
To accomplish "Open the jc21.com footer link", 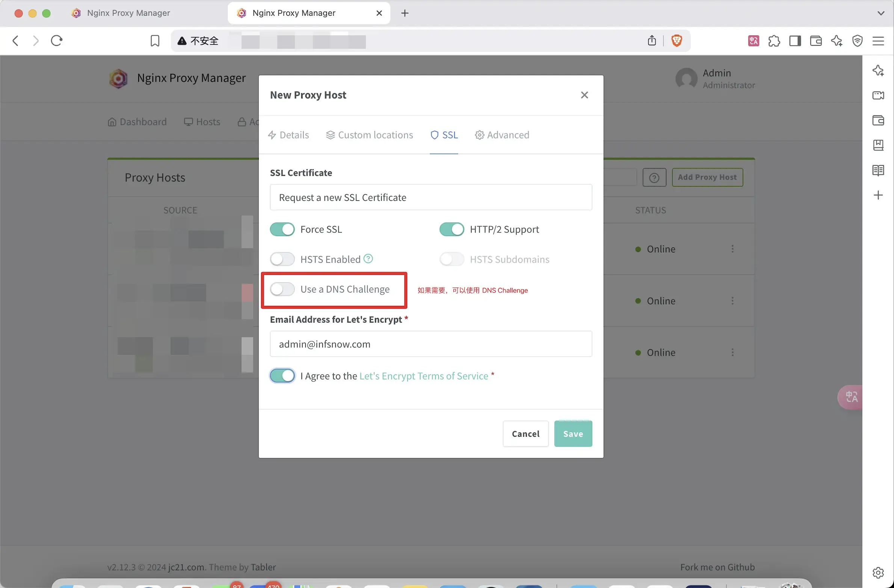I will click(x=186, y=567).
